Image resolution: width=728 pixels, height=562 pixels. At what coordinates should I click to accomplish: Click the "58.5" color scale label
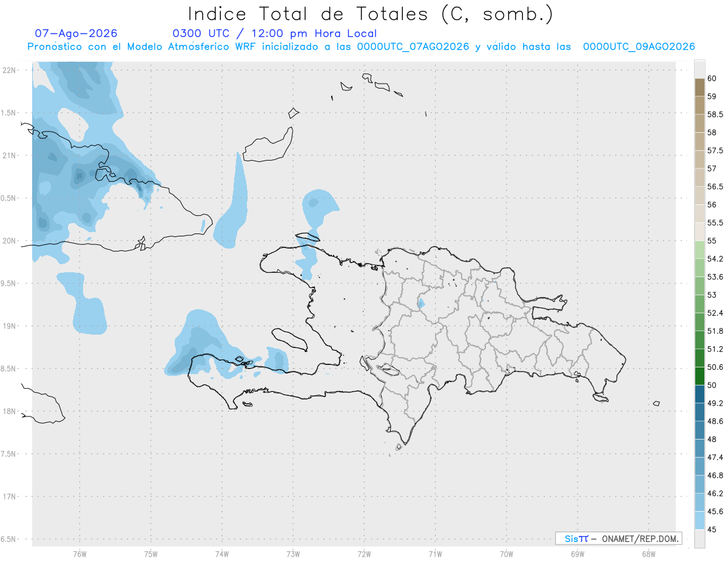point(715,114)
